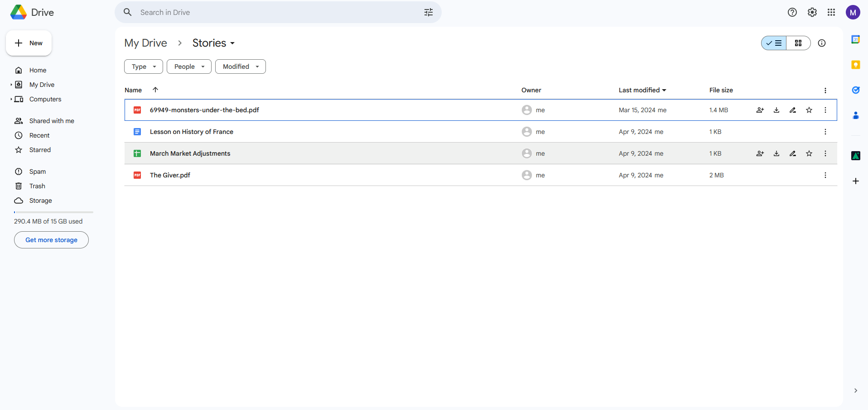Switch to list layout

pos(774,43)
